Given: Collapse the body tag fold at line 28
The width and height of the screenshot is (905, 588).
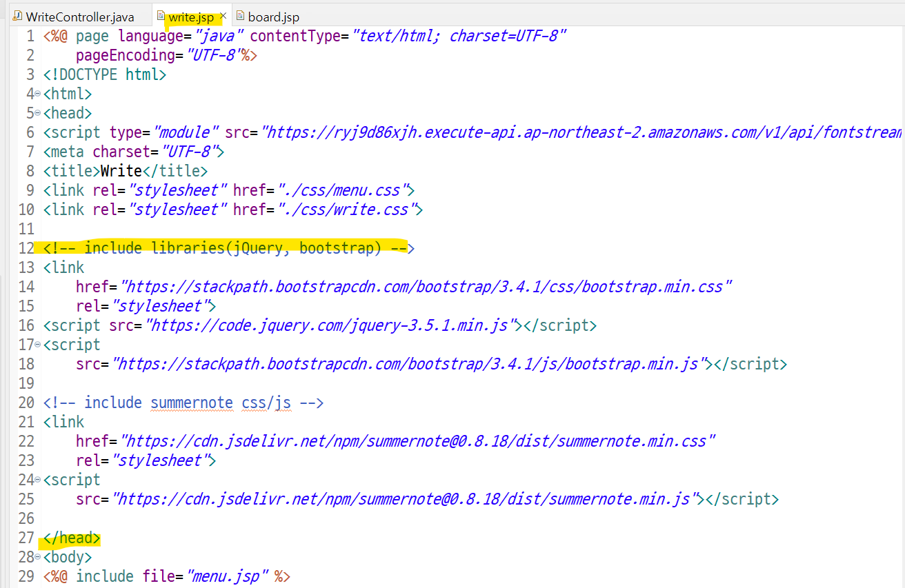Looking at the screenshot, I should (x=37, y=557).
